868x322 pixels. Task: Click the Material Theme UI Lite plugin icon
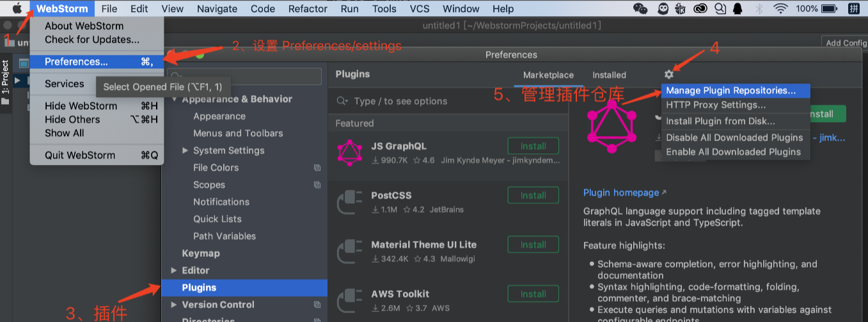point(350,250)
